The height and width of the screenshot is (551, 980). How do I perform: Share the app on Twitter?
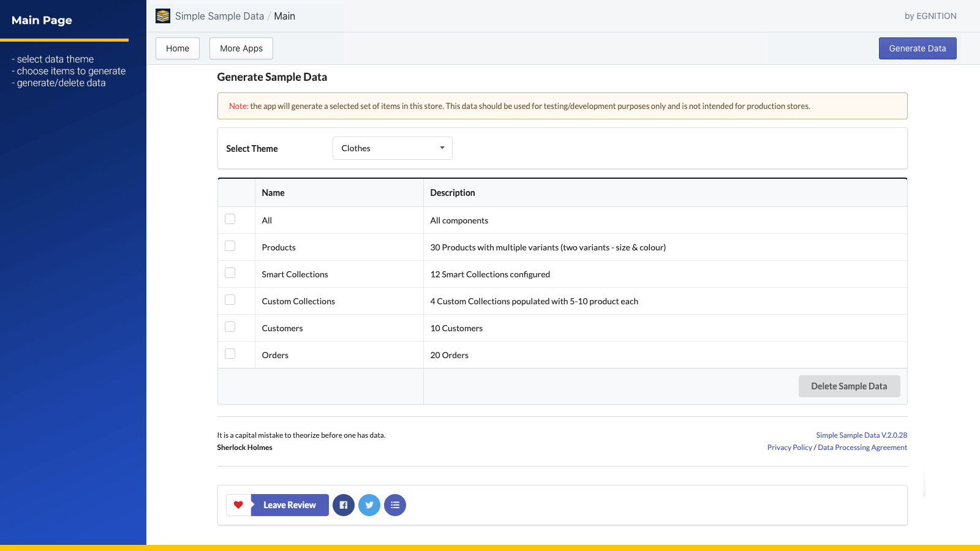pos(369,505)
